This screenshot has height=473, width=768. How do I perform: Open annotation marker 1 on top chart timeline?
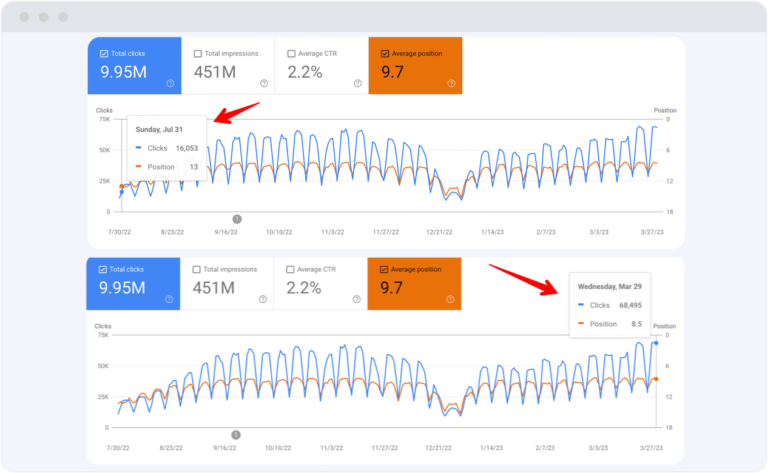(237, 218)
